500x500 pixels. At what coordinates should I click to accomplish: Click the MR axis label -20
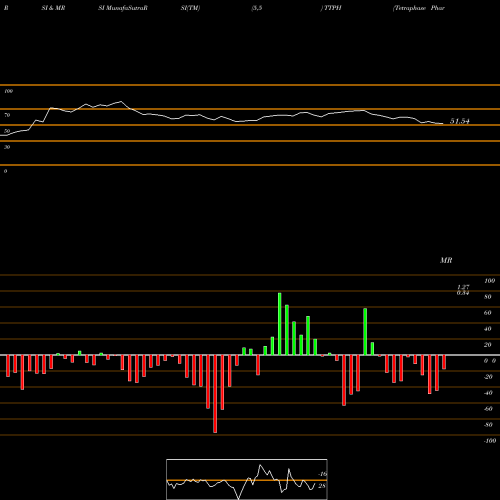pos(488,377)
